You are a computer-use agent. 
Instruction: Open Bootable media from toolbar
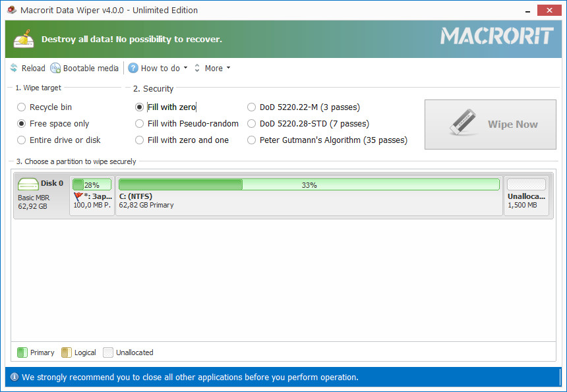[84, 69]
